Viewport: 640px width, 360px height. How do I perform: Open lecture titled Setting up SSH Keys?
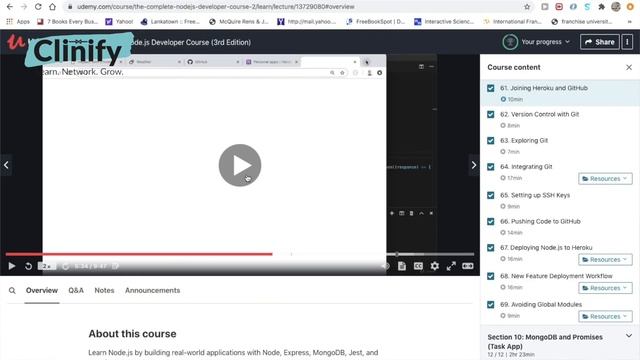[x=535, y=195]
